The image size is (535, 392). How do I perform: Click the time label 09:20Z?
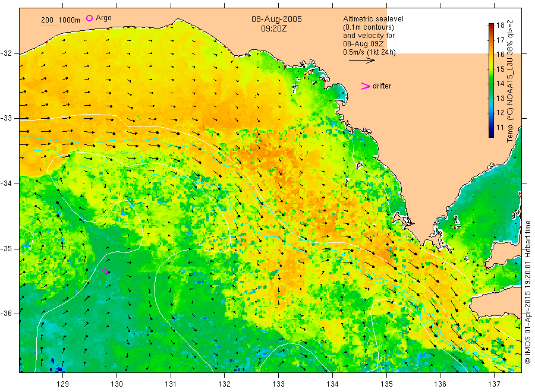[x=274, y=29]
